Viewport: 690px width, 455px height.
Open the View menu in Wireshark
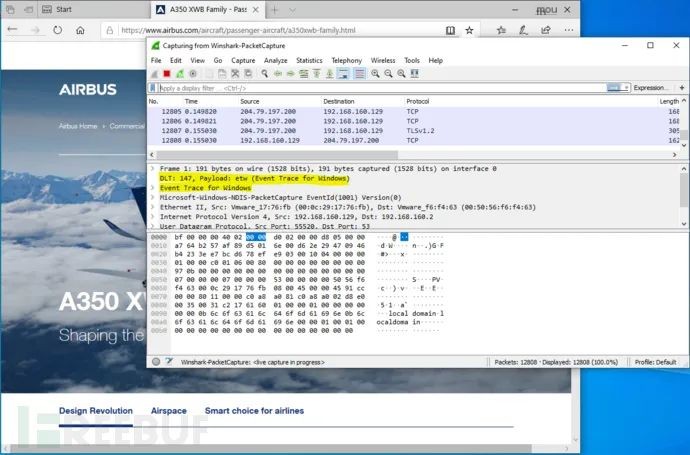point(198,60)
